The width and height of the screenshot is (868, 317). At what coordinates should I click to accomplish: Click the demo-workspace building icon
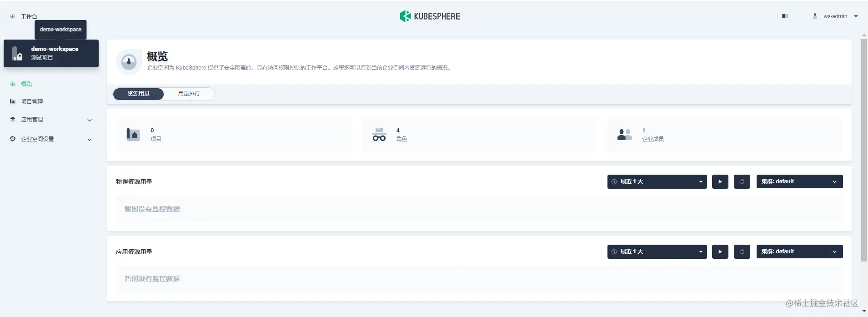tap(17, 53)
